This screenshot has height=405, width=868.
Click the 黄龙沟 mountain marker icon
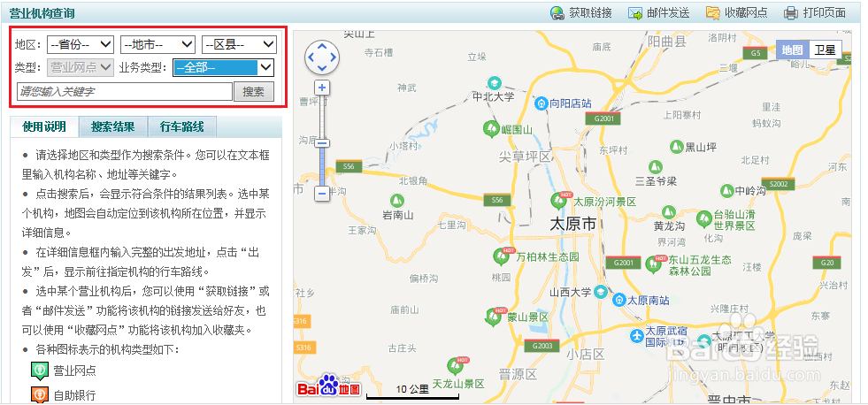click(x=669, y=212)
